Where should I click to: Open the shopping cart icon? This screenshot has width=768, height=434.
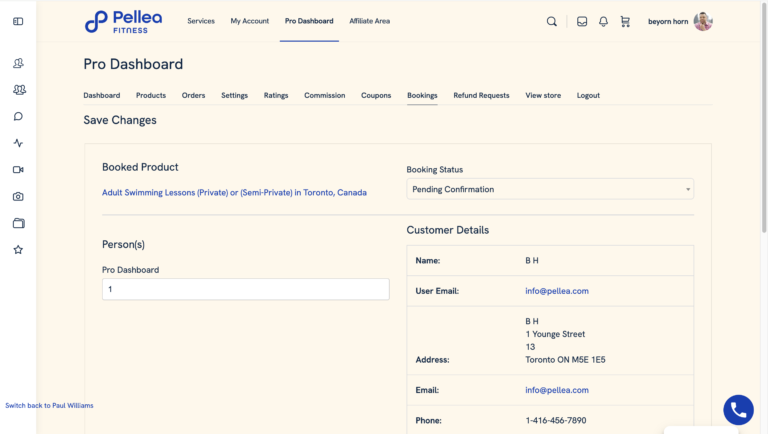pos(625,22)
